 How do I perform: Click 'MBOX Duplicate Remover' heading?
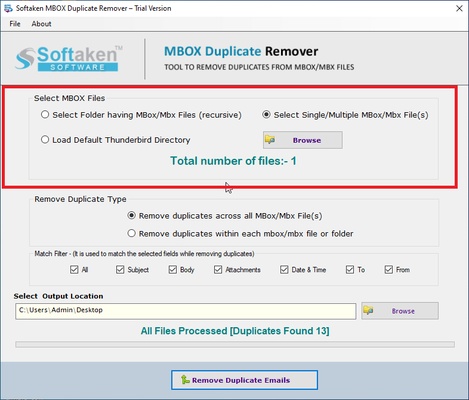point(241,51)
